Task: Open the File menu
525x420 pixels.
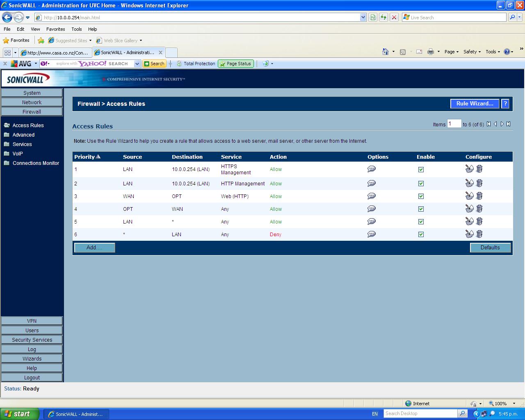Action: coord(7,29)
